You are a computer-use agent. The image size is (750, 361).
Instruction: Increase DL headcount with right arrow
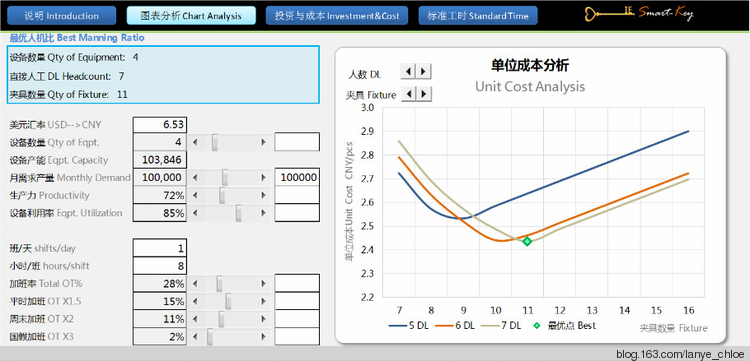point(423,72)
